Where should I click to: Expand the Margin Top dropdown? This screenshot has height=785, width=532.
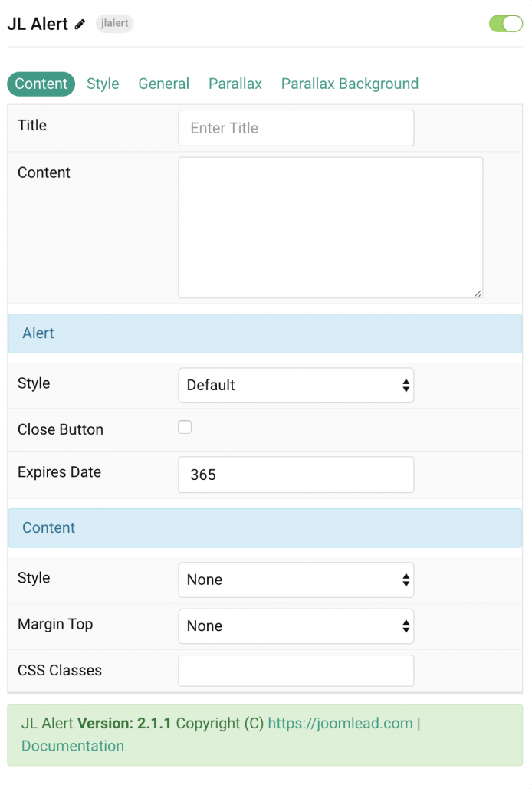(296, 626)
